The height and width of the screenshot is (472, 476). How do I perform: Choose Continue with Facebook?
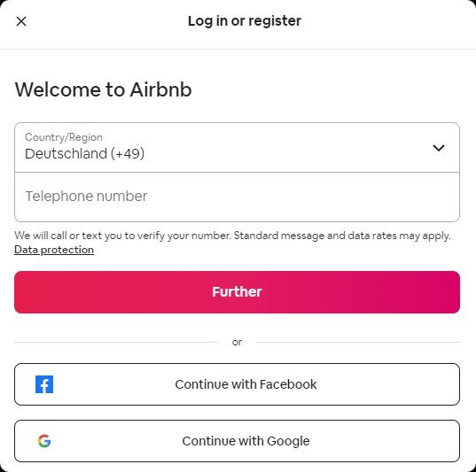[237, 384]
